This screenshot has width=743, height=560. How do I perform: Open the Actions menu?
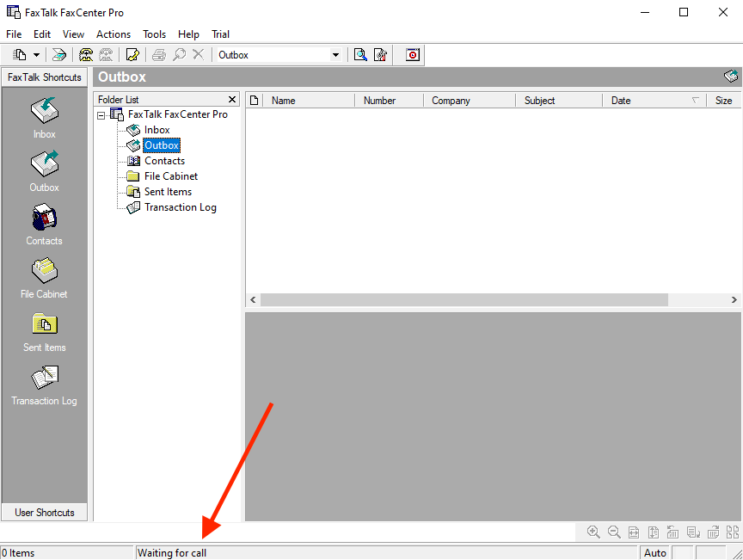point(114,34)
